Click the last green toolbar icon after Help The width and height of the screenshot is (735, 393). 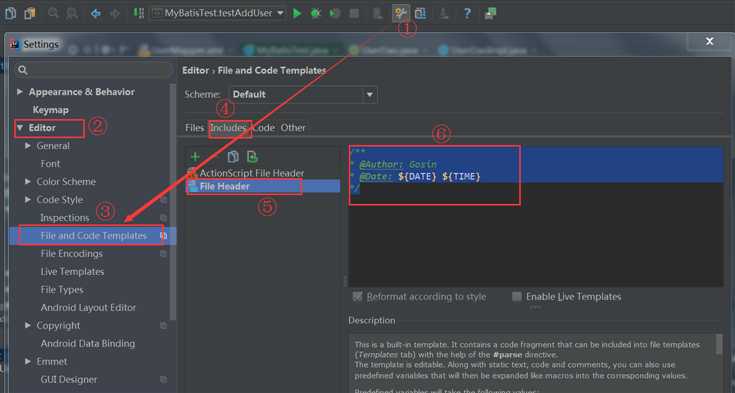pyautogui.click(x=490, y=13)
